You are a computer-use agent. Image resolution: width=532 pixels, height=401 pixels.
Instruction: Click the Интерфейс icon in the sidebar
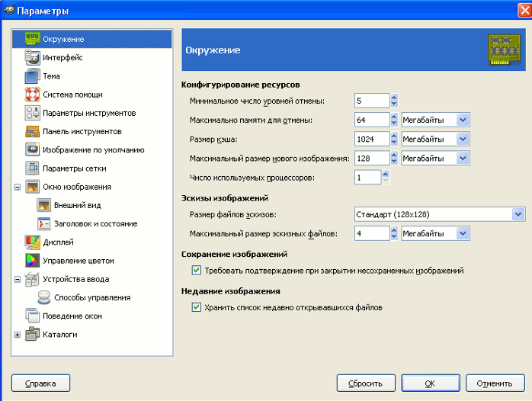pos(32,57)
